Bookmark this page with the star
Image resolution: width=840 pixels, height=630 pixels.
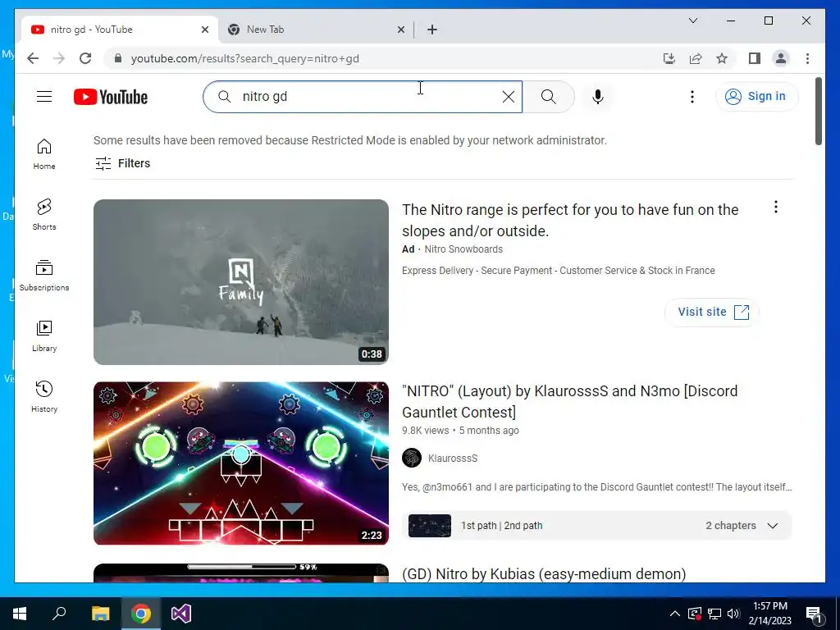click(722, 58)
